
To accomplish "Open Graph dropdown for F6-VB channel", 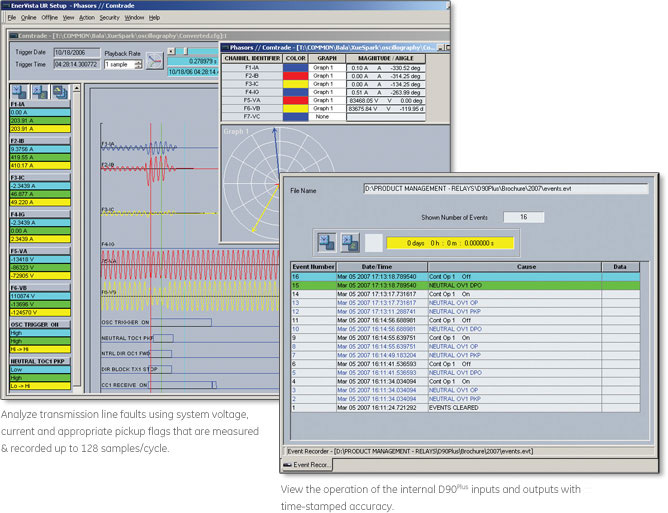I will pyautogui.click(x=326, y=108).
